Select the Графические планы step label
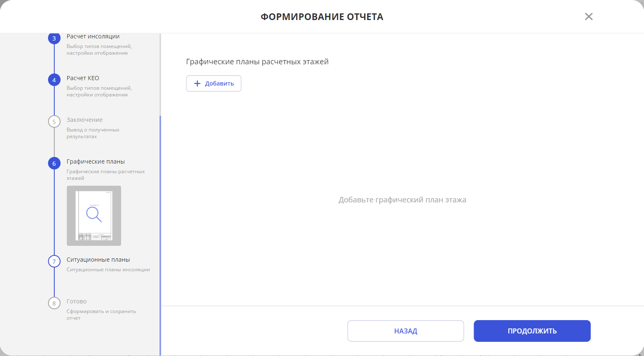644x356 pixels. (96, 162)
